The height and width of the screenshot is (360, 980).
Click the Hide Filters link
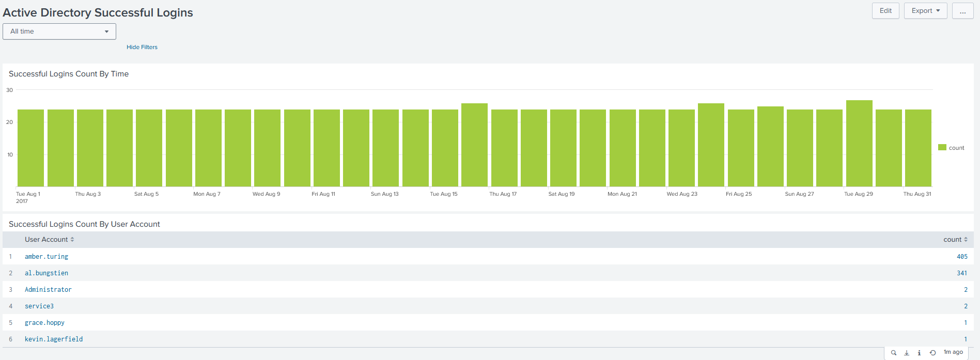click(x=142, y=47)
